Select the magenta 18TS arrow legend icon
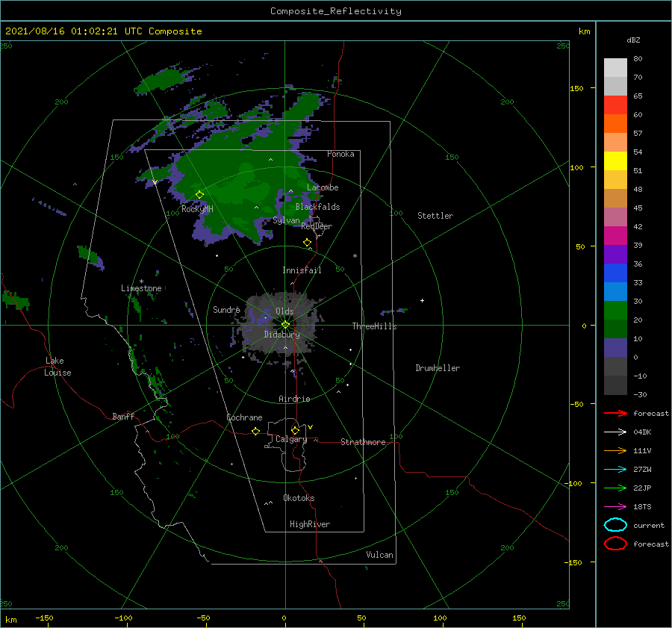Viewport: 672px width, 628px height. click(615, 507)
